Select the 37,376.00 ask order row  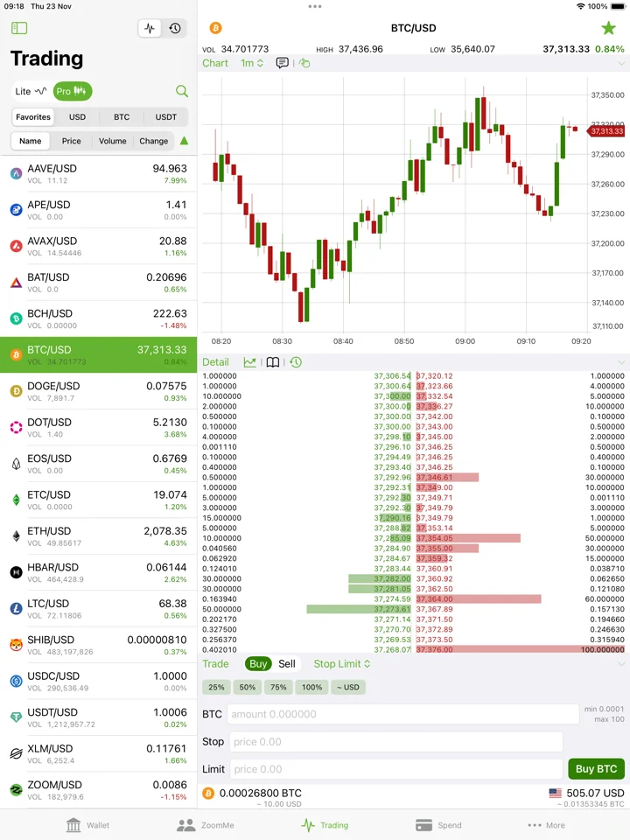pyautogui.click(x=520, y=649)
